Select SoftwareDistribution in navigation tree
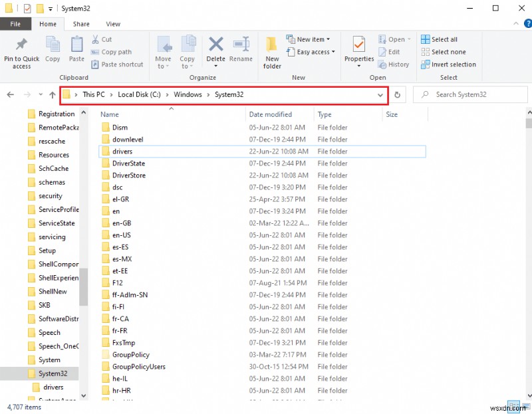The width and height of the screenshot is (532, 414). coord(59,319)
